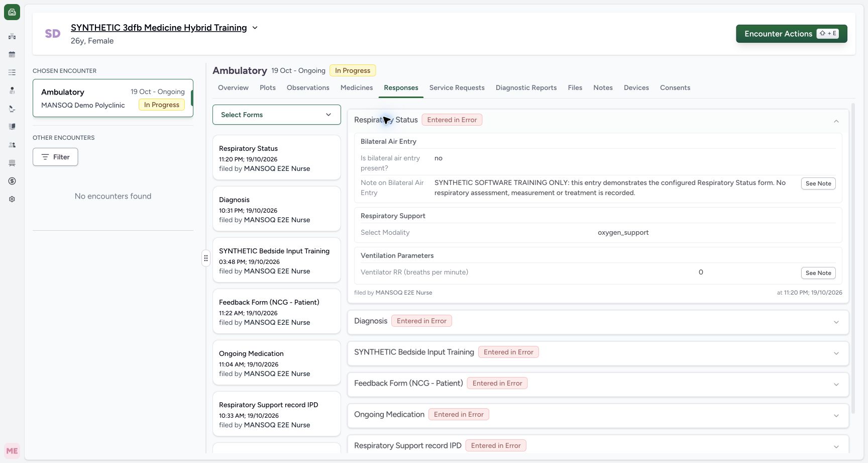Expand SYNTHETIC Bedside Input Training response
868x463 pixels.
pyautogui.click(x=836, y=353)
